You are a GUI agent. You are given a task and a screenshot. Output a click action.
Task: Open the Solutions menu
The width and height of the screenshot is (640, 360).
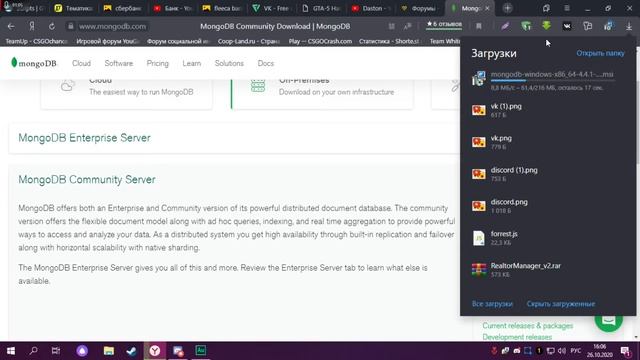[x=229, y=63]
